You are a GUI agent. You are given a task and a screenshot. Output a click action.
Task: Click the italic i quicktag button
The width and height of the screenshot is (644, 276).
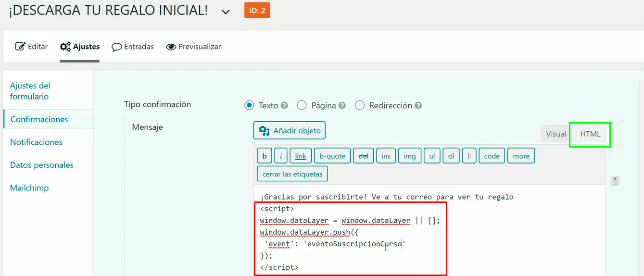coord(281,156)
